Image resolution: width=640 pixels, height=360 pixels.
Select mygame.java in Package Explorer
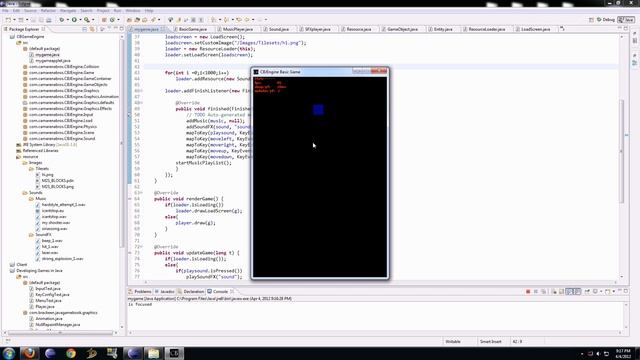(47, 55)
